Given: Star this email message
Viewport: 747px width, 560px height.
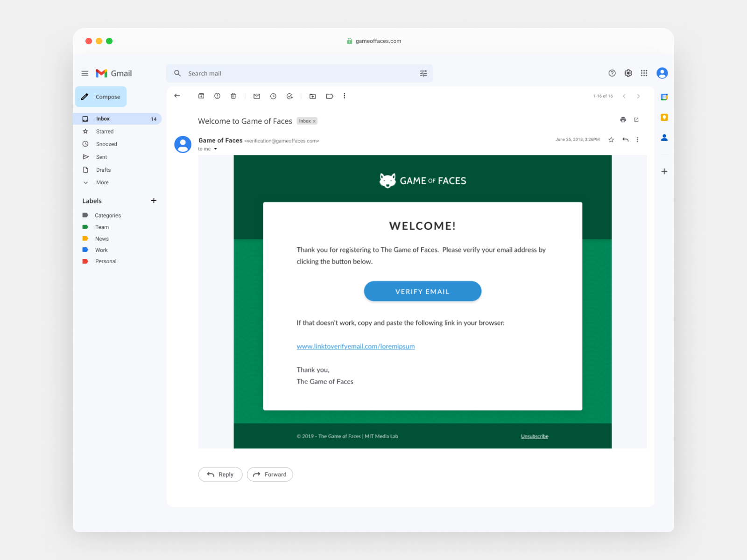Looking at the screenshot, I should pyautogui.click(x=611, y=140).
